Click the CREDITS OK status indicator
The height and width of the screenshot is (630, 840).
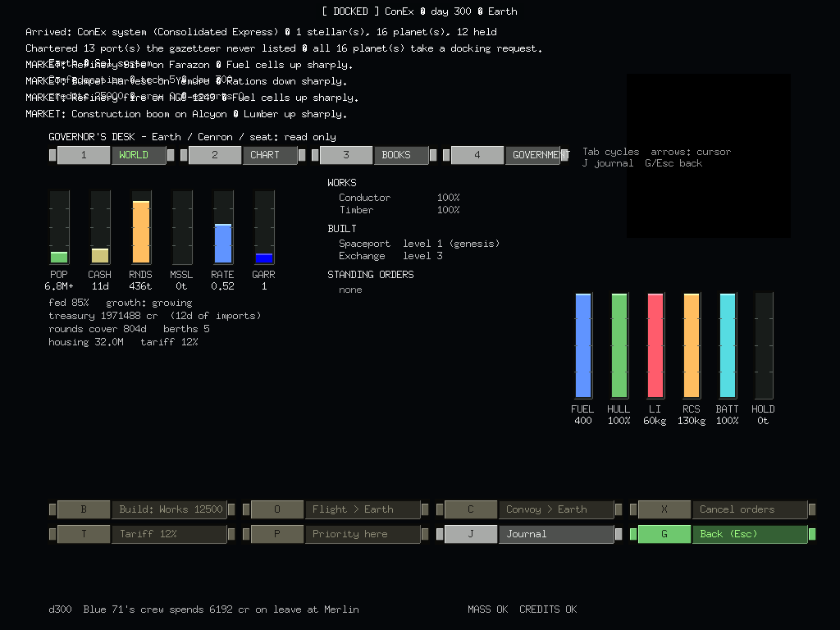pyautogui.click(x=548, y=609)
